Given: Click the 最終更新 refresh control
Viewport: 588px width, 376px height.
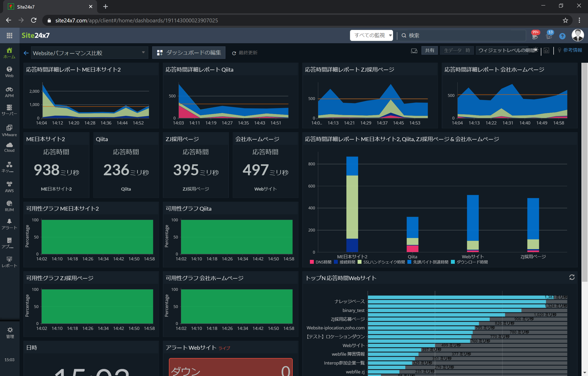Looking at the screenshot, I should pos(244,53).
